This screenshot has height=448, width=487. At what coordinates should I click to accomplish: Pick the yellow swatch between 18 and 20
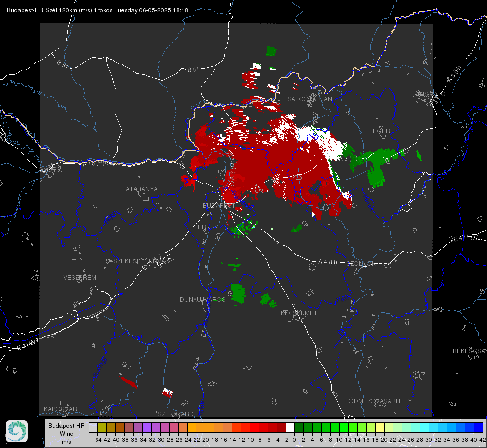coord(380,428)
